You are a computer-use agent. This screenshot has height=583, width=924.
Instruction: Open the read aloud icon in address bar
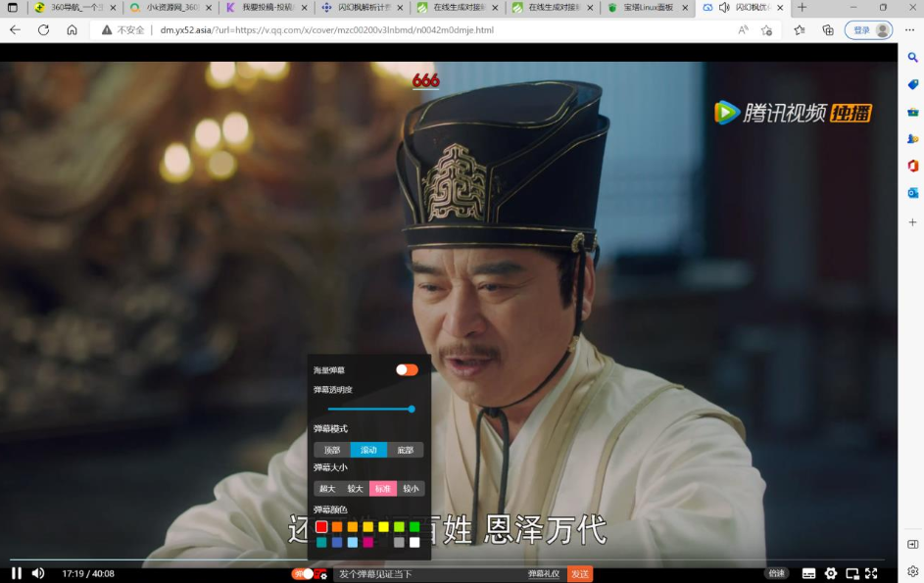coord(743,30)
